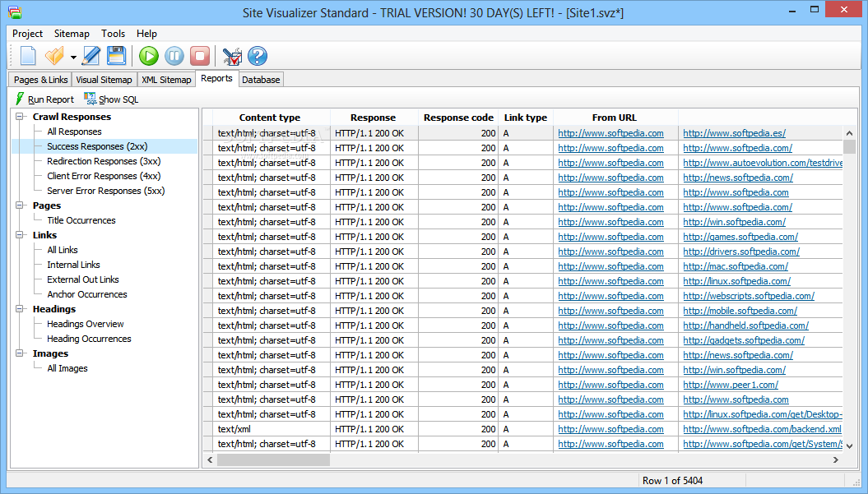Open the http://www.autoevolution.com/testdrive link
Viewport: 868px width, 494px height.
pyautogui.click(x=763, y=163)
